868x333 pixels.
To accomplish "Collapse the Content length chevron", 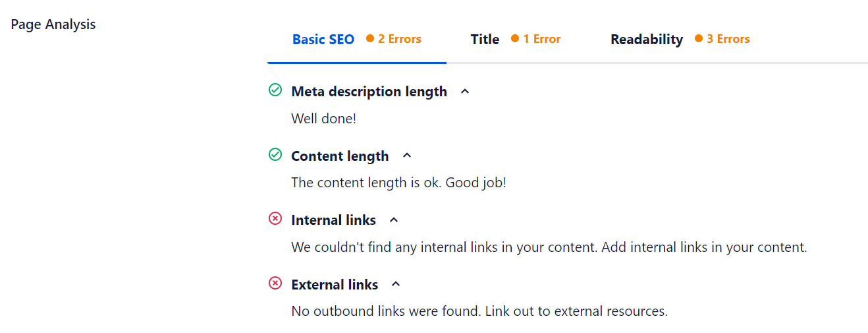I will point(407,156).
